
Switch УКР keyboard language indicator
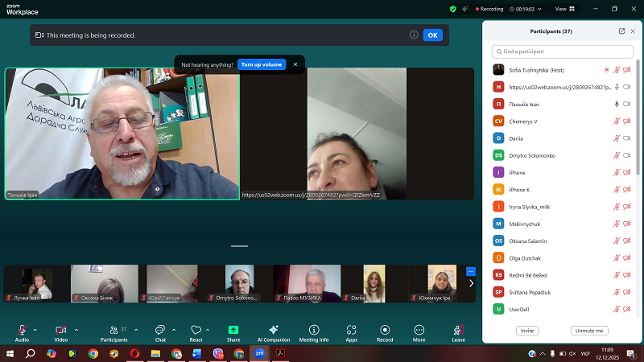(x=585, y=353)
